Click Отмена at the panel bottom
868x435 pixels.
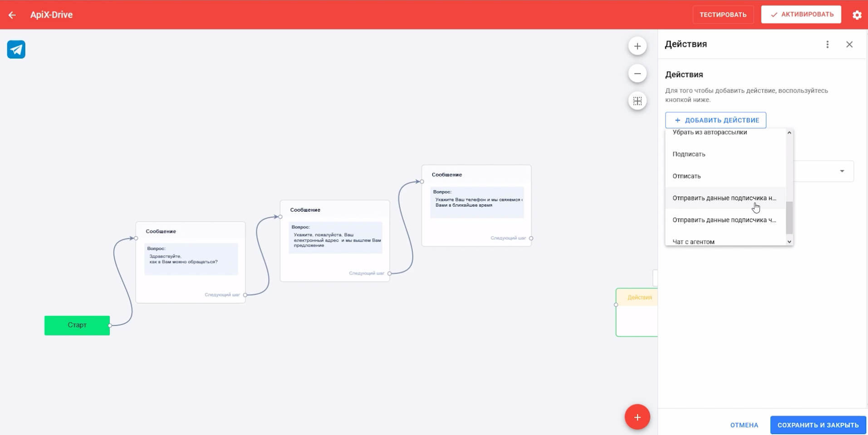pyautogui.click(x=744, y=425)
